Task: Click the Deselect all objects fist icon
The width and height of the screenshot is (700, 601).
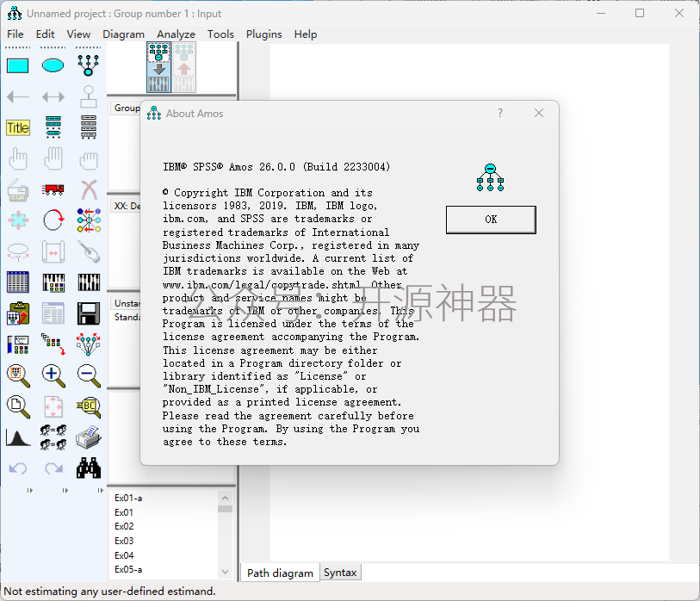Action: [89, 160]
